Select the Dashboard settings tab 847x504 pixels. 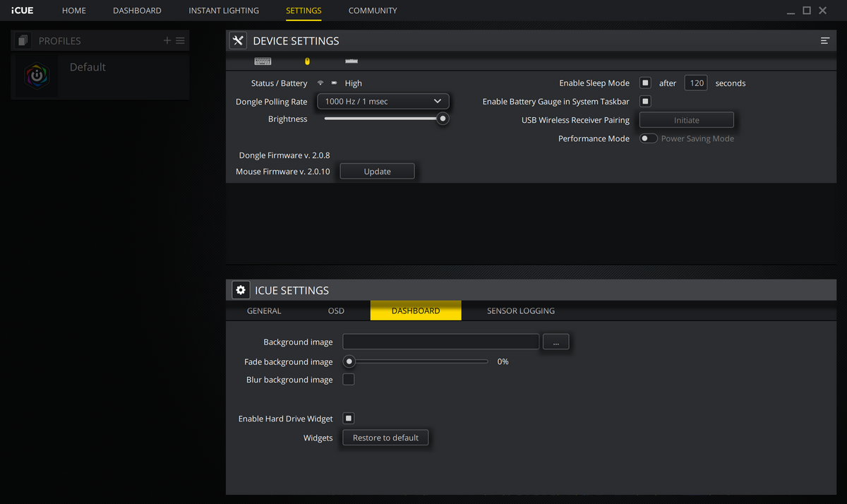(x=416, y=311)
